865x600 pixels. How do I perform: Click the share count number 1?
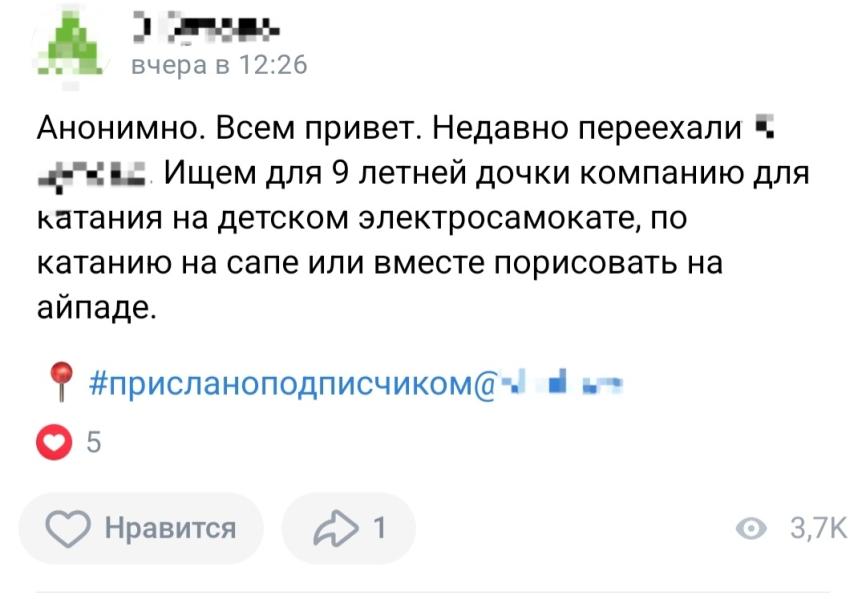coord(379,528)
